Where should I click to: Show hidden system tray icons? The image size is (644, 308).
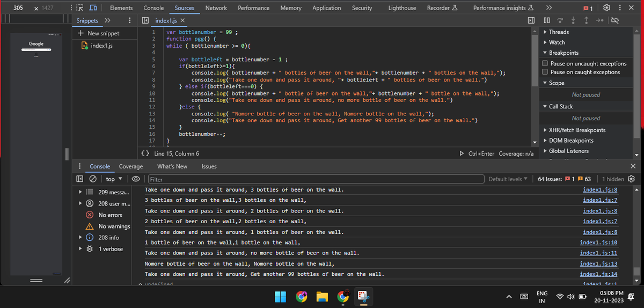[508, 297]
